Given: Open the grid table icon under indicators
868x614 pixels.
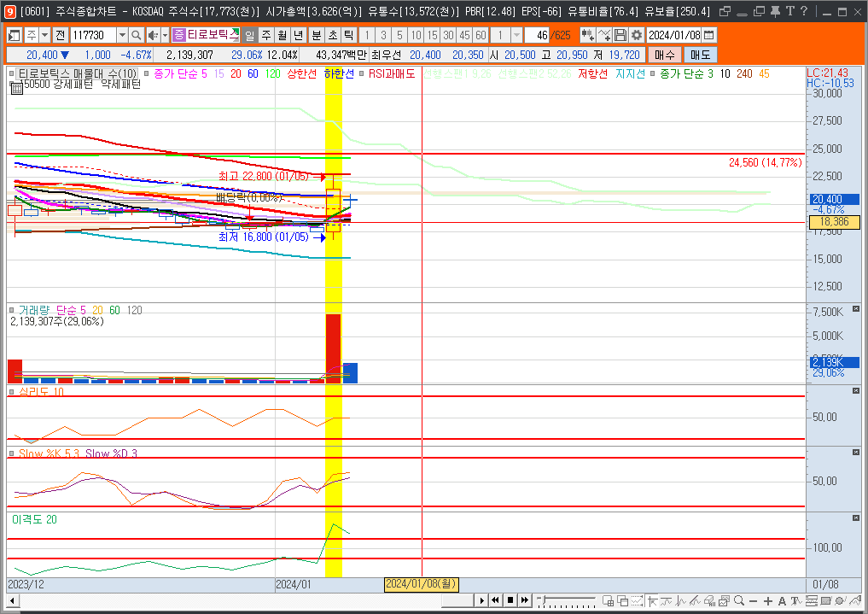Looking at the screenshot, I should coord(16,88).
